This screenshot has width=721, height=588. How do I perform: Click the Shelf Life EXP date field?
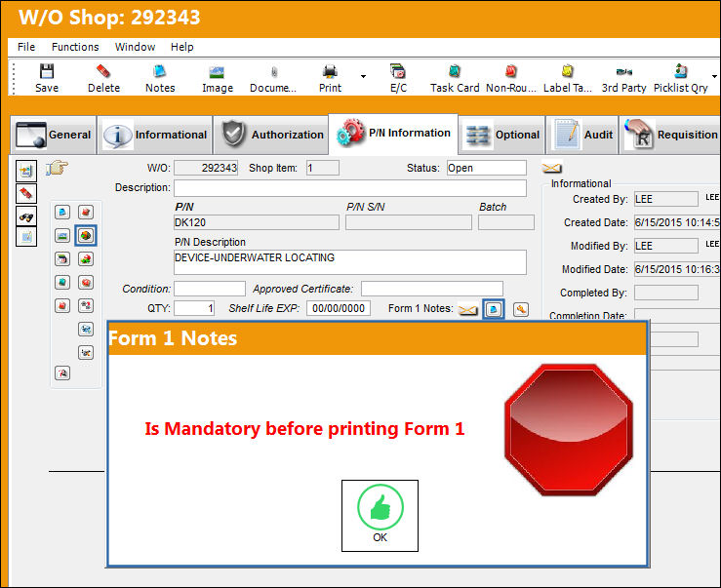339,308
